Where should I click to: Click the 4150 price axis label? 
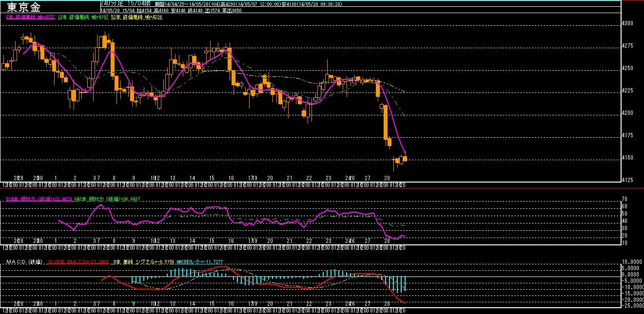click(x=628, y=158)
